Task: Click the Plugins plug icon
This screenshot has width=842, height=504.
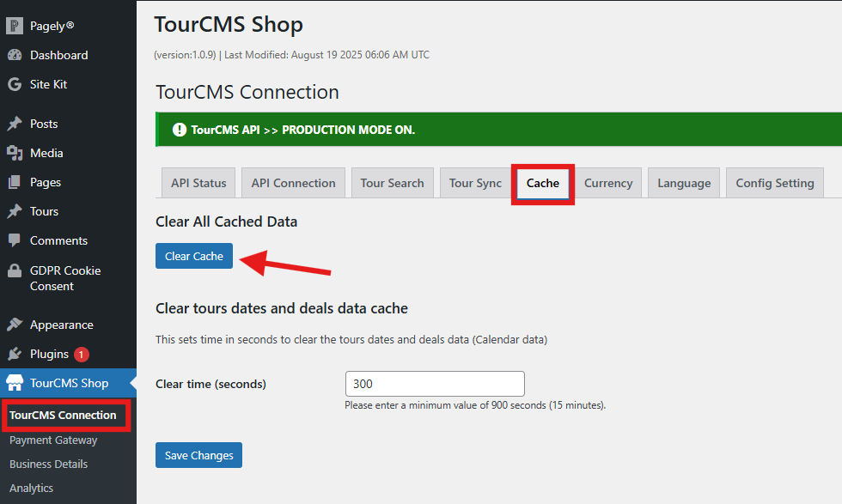Action: coord(15,354)
